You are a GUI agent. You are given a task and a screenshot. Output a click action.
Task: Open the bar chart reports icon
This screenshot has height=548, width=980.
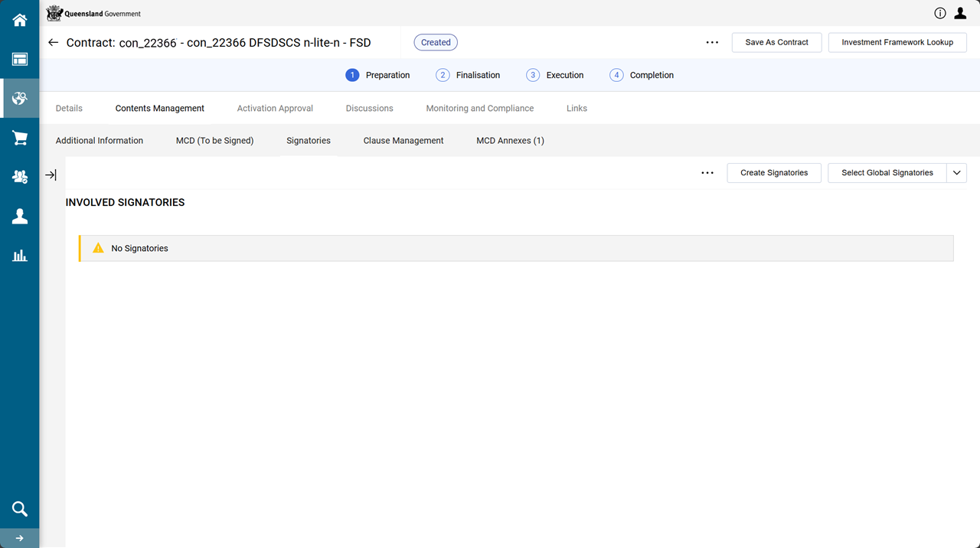(19, 256)
